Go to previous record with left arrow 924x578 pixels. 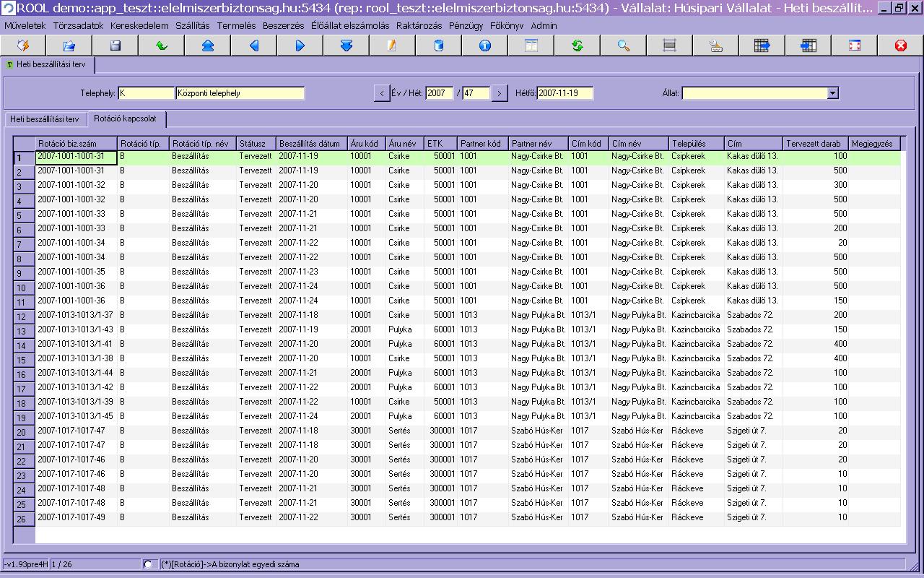254,46
